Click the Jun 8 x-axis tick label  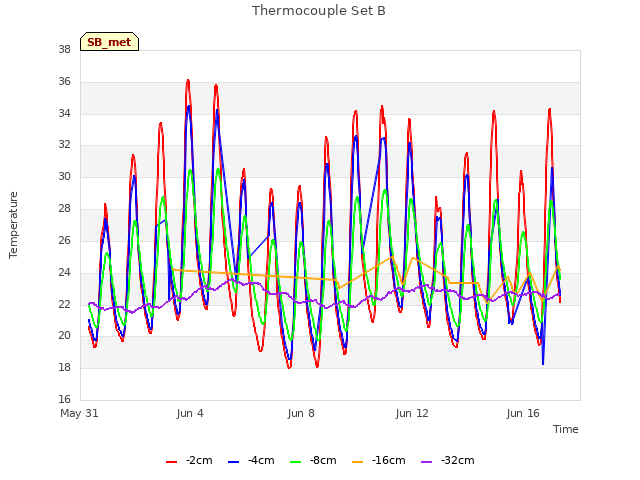(301, 413)
